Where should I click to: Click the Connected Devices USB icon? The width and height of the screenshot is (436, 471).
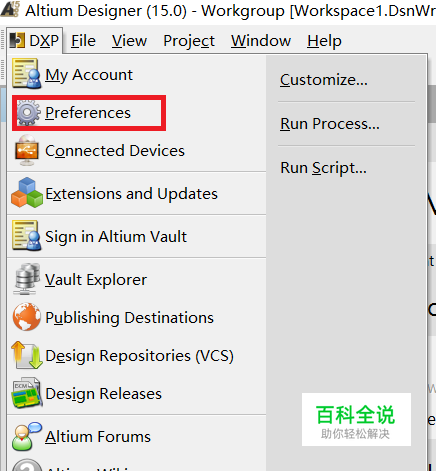[27, 150]
